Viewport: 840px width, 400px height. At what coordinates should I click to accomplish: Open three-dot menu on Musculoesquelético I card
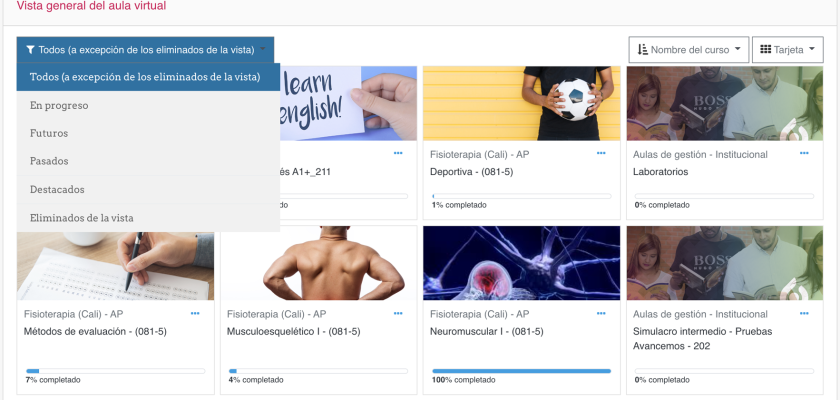point(398,313)
